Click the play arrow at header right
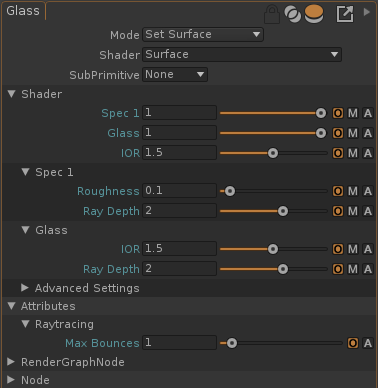The image size is (378, 388). coord(367,12)
